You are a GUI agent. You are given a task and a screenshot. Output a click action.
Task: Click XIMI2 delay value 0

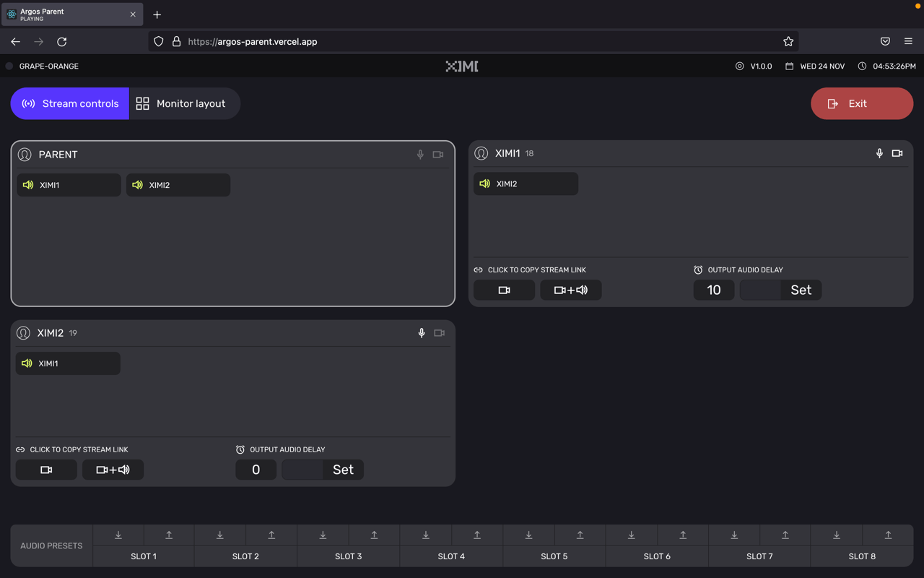tap(256, 470)
